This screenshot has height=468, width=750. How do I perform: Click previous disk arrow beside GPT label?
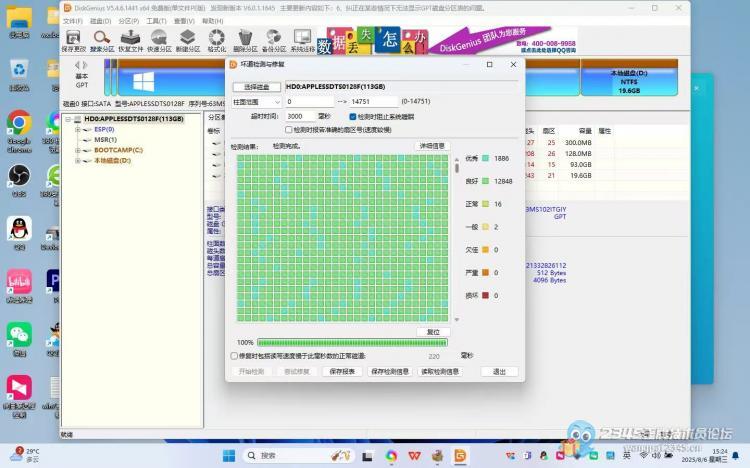pos(77,65)
